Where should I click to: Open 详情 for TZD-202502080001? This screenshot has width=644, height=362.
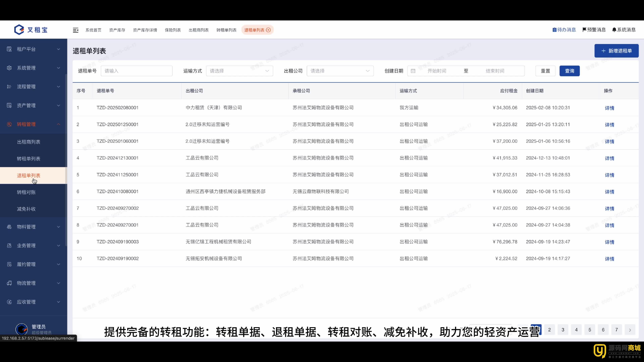tap(609, 108)
